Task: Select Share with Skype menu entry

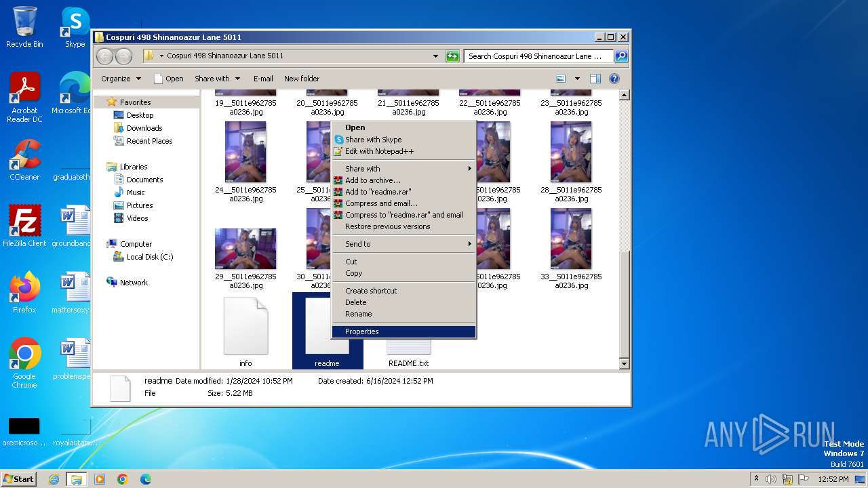Action: pos(404,140)
